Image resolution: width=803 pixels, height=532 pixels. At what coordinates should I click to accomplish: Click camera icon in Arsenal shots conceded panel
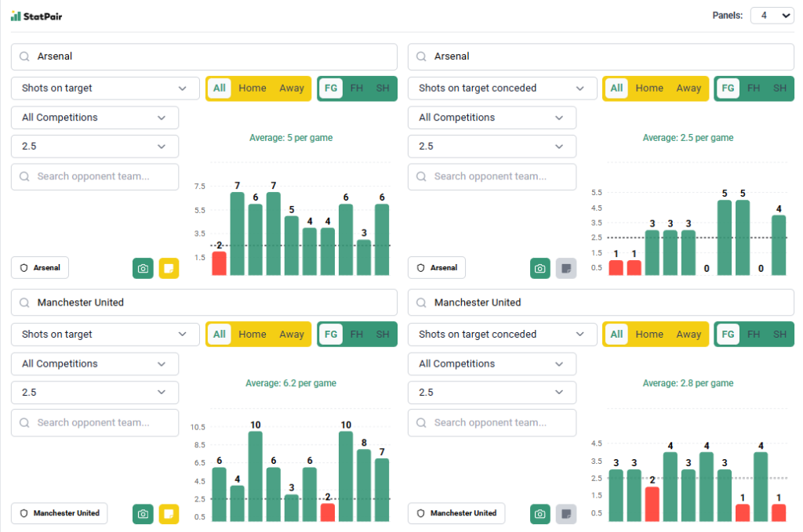[540, 268]
